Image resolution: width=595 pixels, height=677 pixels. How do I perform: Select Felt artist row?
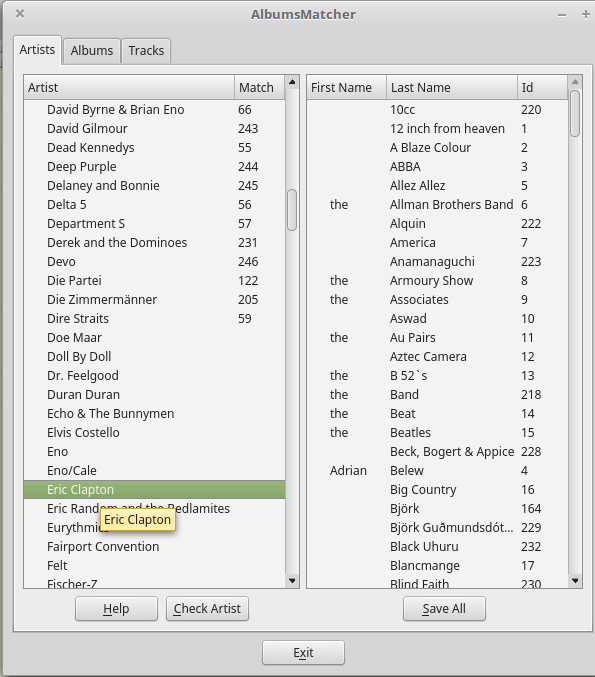[x=155, y=566]
